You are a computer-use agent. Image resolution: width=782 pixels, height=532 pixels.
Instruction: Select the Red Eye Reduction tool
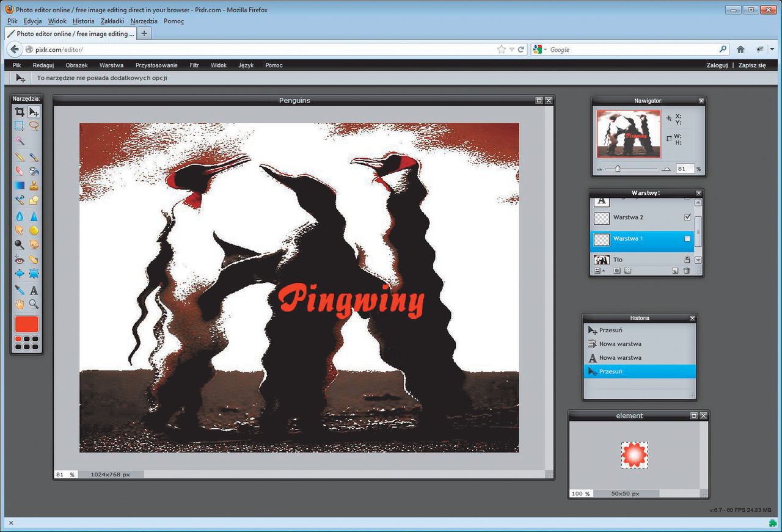(x=20, y=259)
